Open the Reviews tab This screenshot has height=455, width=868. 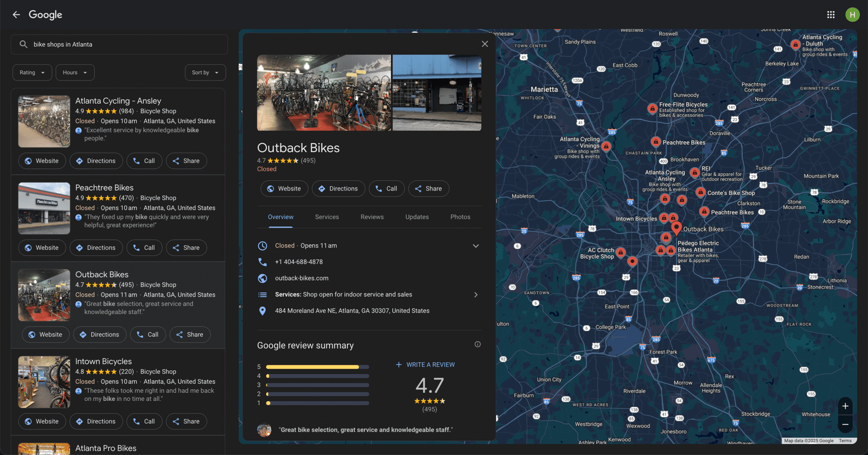(x=372, y=217)
